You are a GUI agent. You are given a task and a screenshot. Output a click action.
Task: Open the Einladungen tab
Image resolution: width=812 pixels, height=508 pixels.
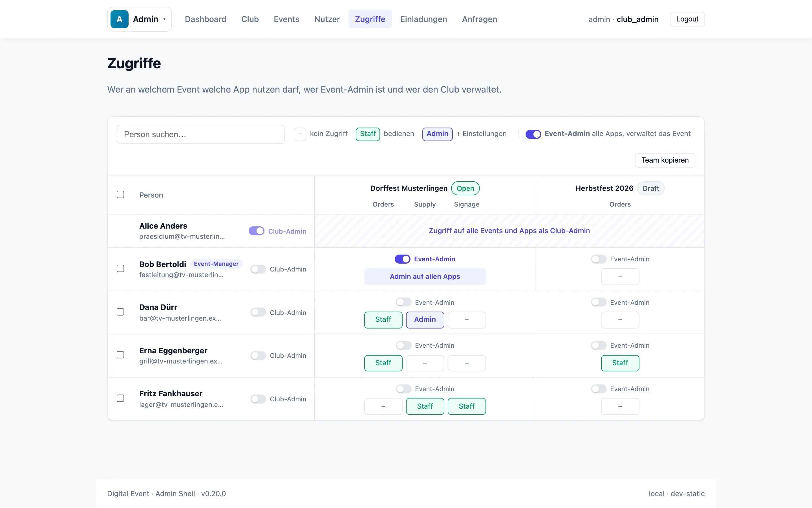[423, 19]
